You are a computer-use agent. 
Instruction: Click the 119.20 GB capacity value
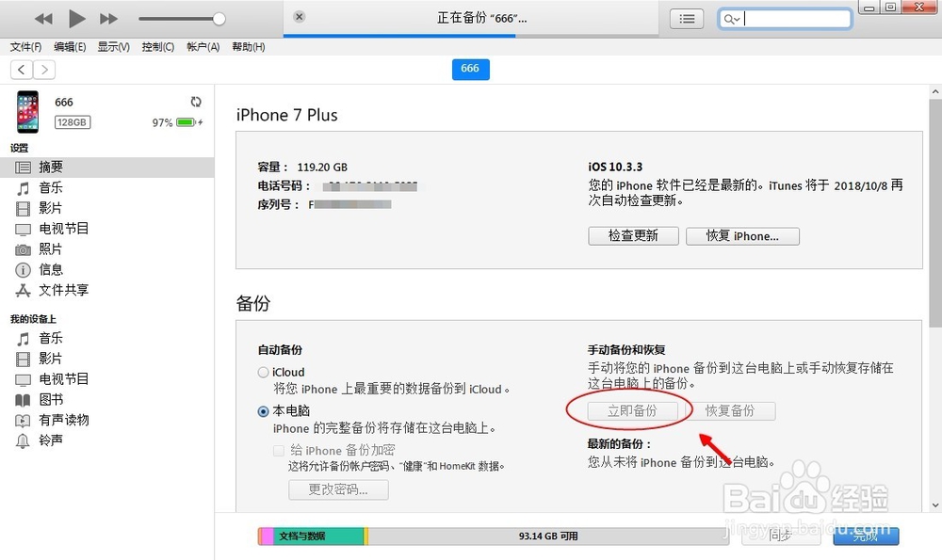[322, 168]
